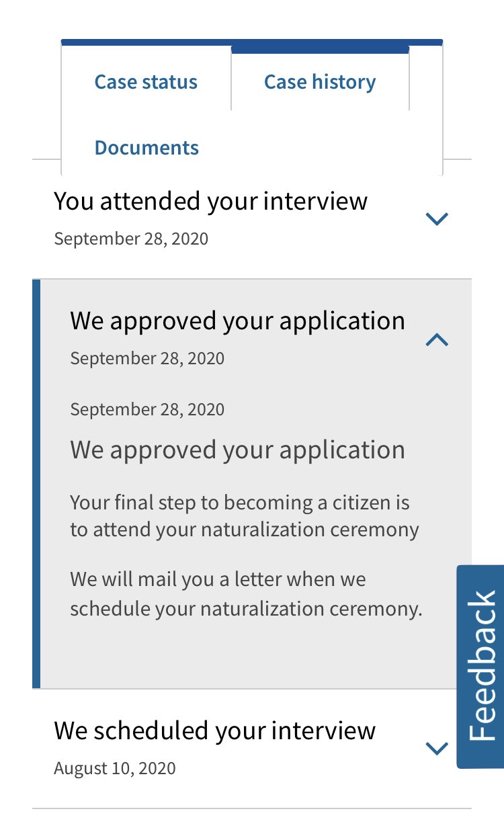Click the blue bar above Case history tab
Image resolution: width=504 pixels, height=834 pixels.
[x=320, y=49]
